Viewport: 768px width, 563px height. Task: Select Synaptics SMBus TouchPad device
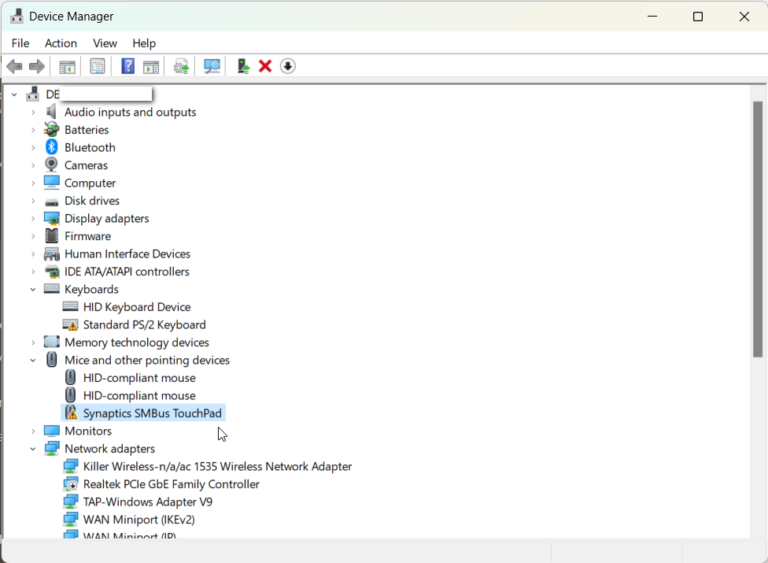(x=152, y=413)
